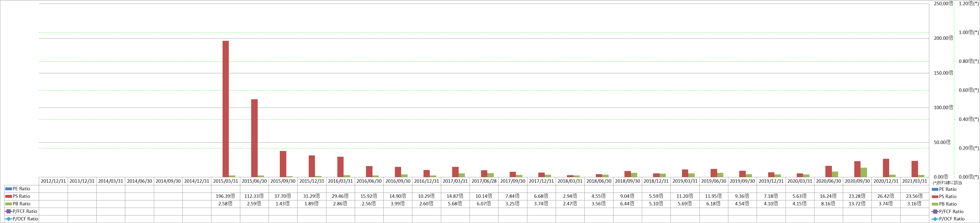This screenshot has height=223, width=980.
Task: Select the 2016/09/30 date column header
Action: point(398,181)
